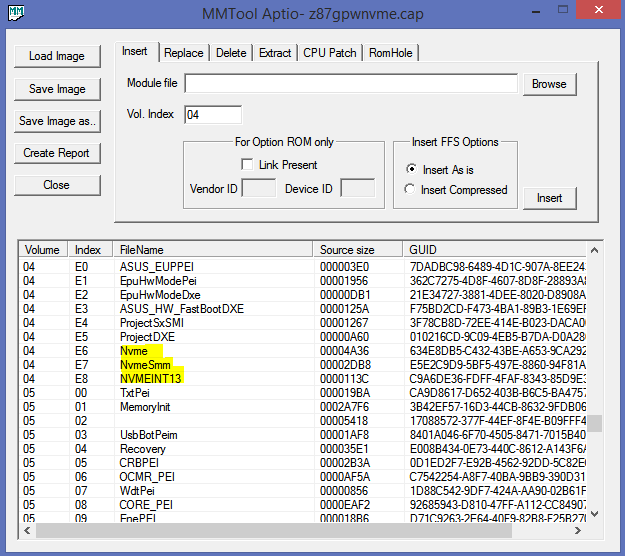This screenshot has height=556, width=625.
Task: Click GUID starting with E5E2C9D9-5BF5
Action: pyautogui.click(x=497, y=365)
